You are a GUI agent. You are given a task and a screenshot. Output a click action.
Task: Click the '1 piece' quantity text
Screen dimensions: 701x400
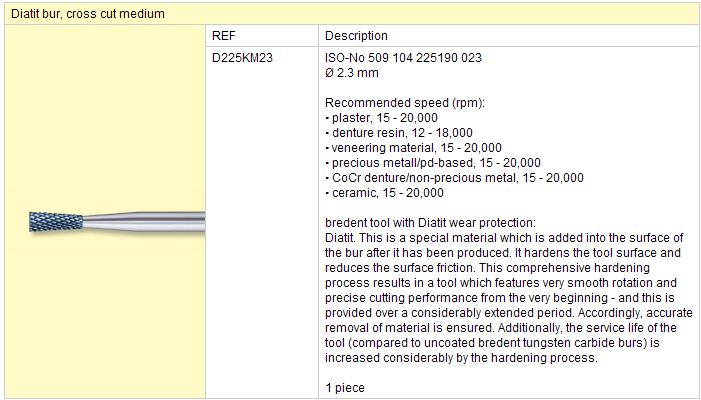pos(345,388)
